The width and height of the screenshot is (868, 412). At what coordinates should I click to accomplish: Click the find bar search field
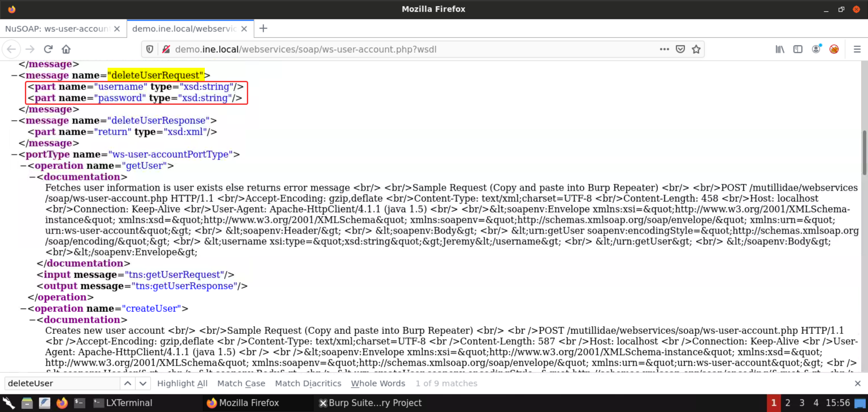[x=62, y=384]
